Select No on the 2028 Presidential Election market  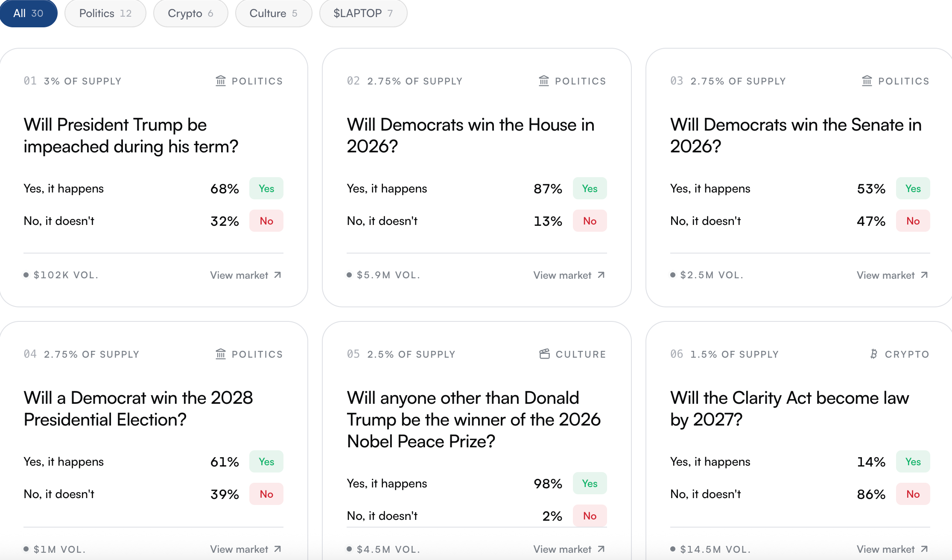pyautogui.click(x=266, y=494)
